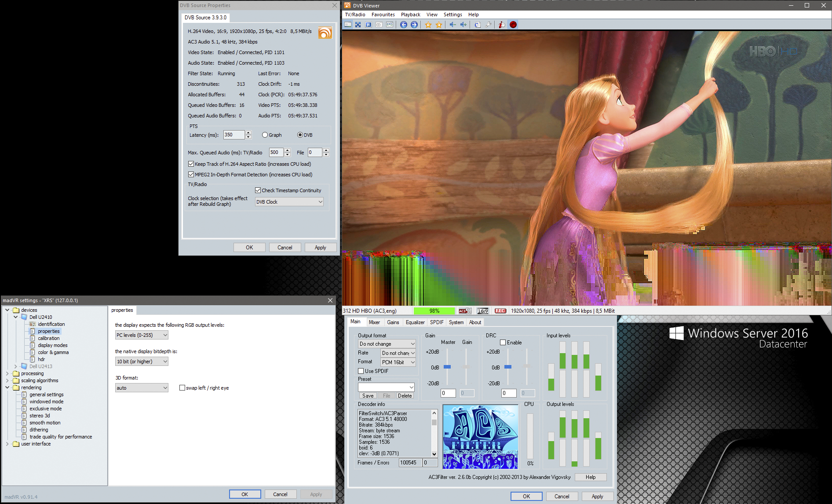Image resolution: width=832 pixels, height=504 pixels.
Task: Click the red record button in toolbar
Action: pyautogui.click(x=513, y=25)
